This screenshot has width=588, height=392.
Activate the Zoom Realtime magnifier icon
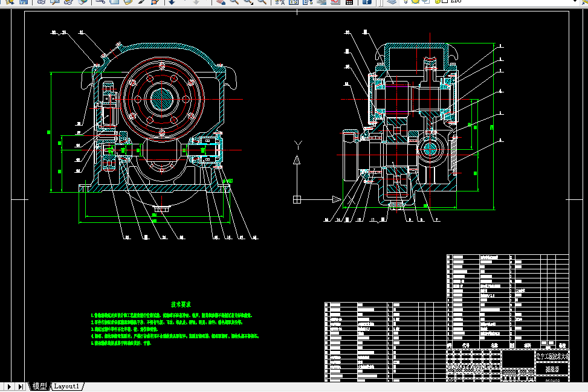coord(234,2)
